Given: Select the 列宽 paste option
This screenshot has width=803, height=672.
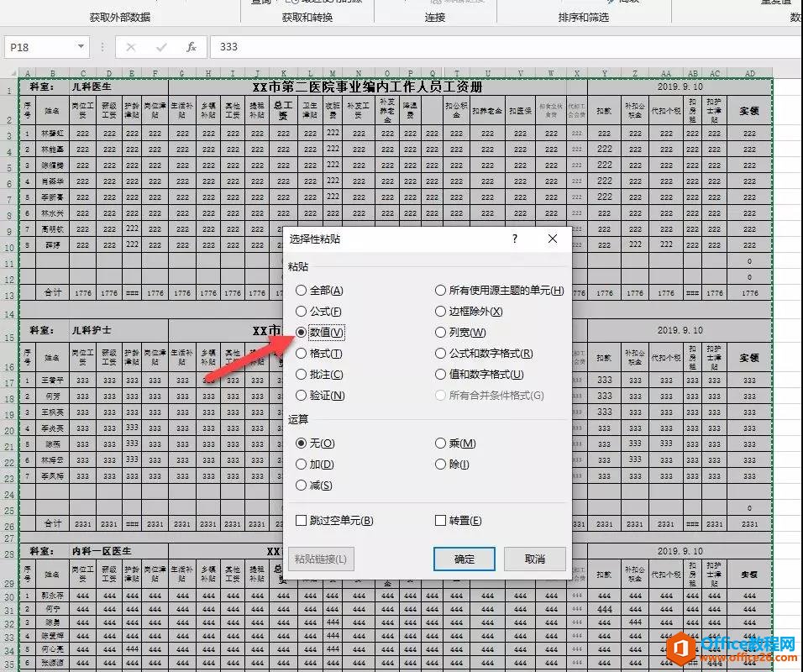Looking at the screenshot, I should click(440, 332).
